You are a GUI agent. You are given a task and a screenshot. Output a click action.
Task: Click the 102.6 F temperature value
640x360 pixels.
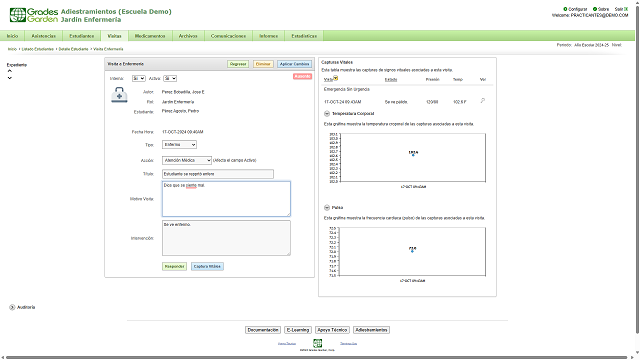pos(460,102)
